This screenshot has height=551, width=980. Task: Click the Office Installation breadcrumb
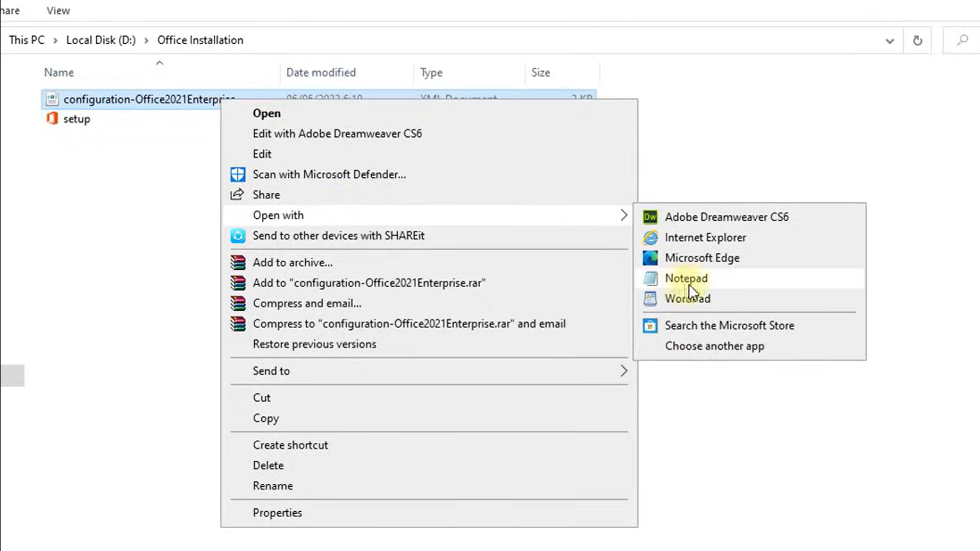click(200, 40)
